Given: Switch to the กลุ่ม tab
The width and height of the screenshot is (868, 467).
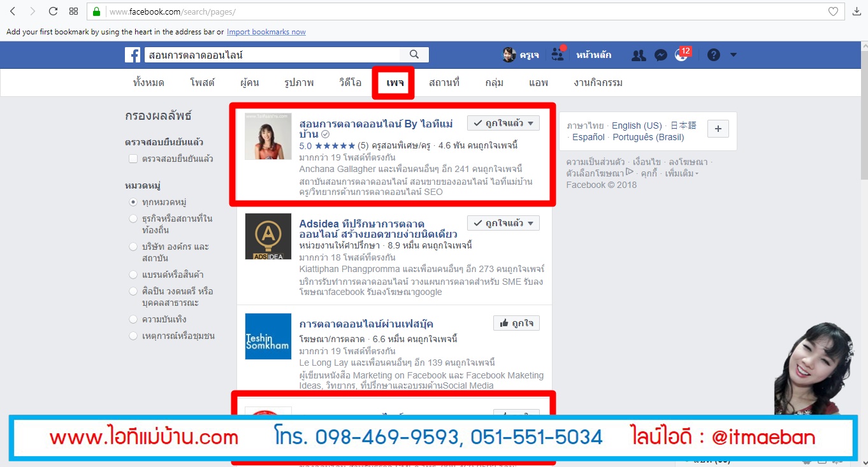Looking at the screenshot, I should pyautogui.click(x=495, y=83).
